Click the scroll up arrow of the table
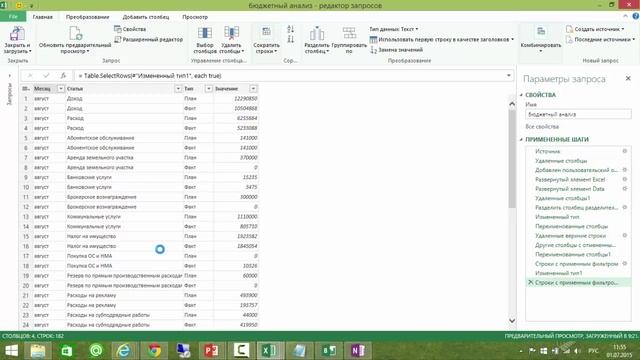 512,104
